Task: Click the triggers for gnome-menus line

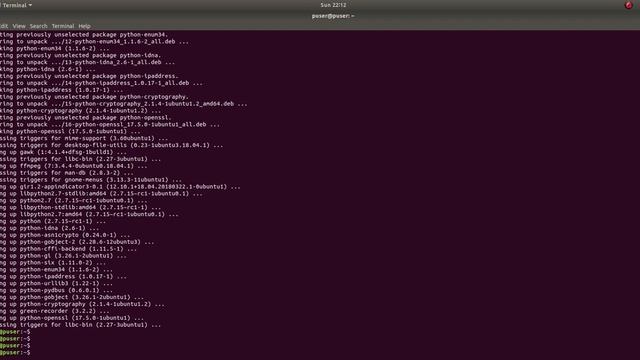Action: click(x=91, y=180)
